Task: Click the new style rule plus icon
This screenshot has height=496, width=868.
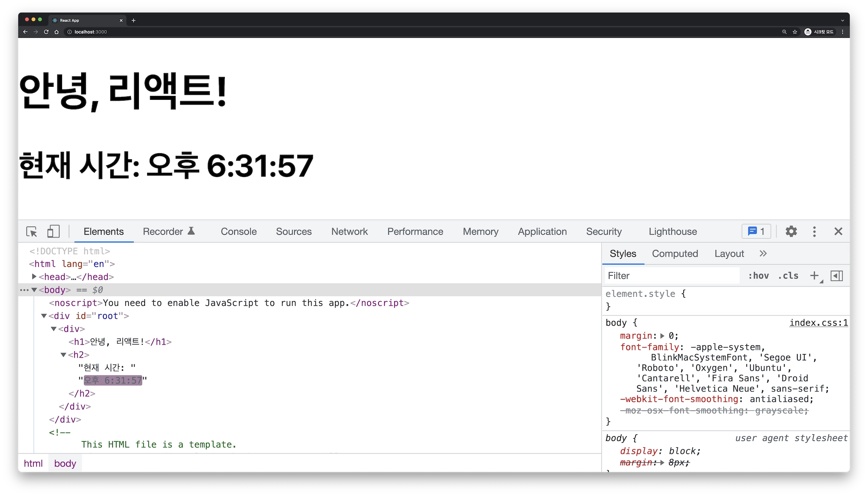Action: [814, 276]
